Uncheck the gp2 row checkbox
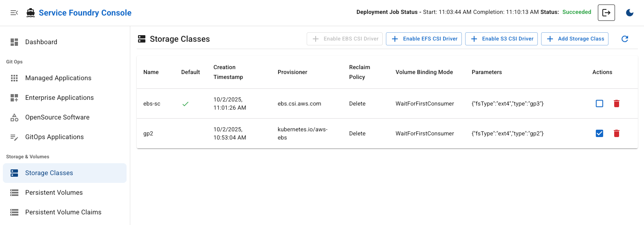This screenshot has width=644, height=225. tap(599, 133)
